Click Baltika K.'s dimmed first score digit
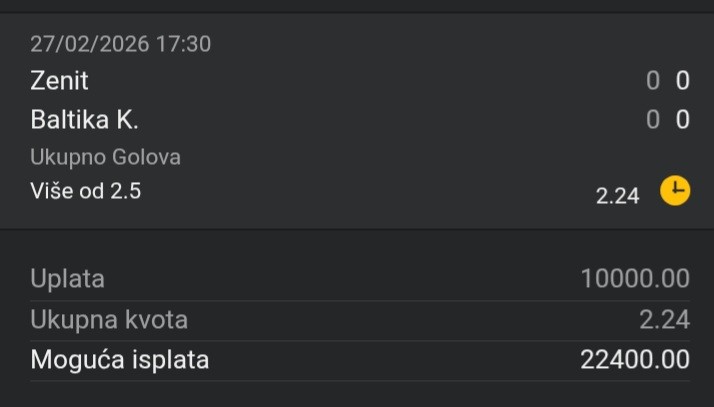 tap(653, 120)
